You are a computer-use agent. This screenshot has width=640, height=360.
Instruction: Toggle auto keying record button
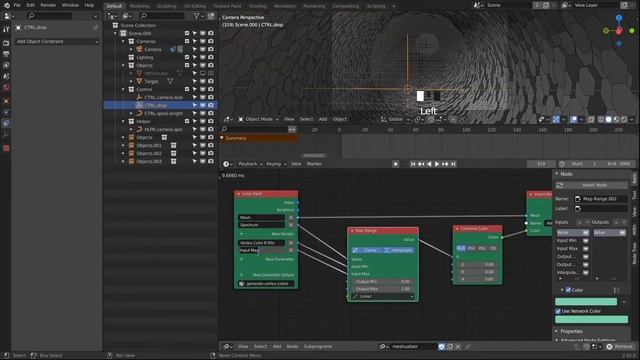coord(396,164)
